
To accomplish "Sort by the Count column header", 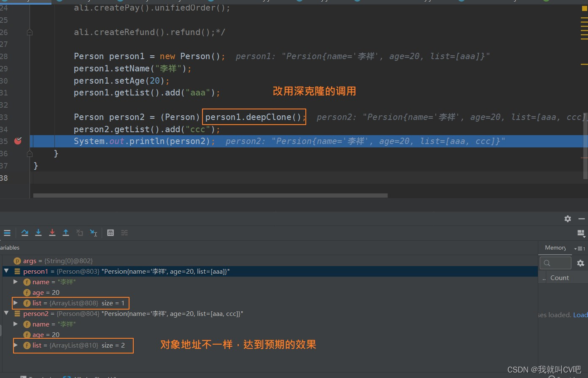I will (559, 278).
